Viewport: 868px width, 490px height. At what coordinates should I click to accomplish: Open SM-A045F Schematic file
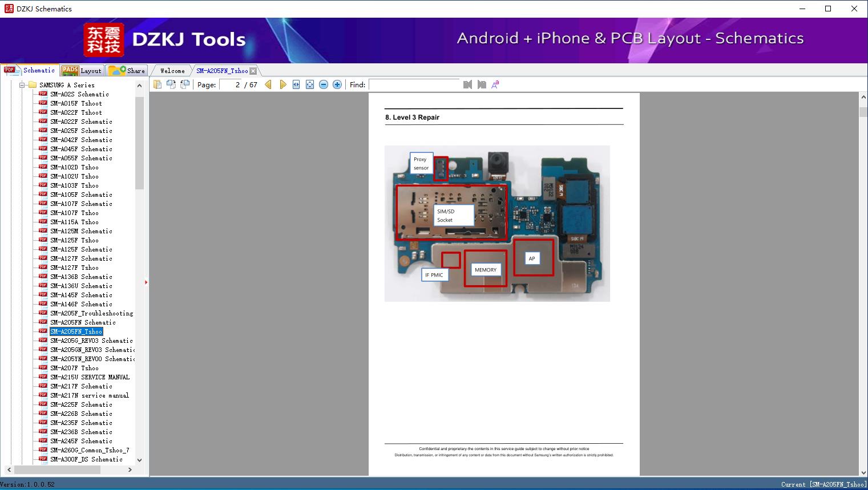[x=81, y=149]
